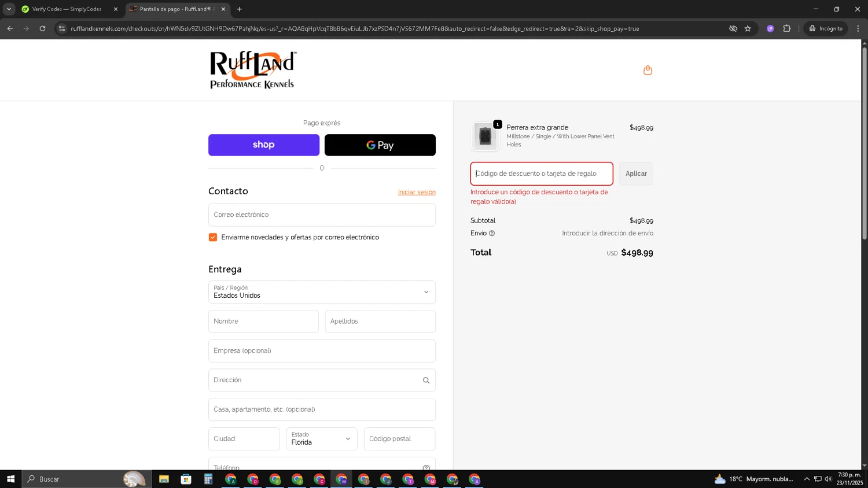Image resolution: width=868 pixels, height=488 pixels.
Task: Uncheck the email news and offers checkbox
Action: 213,237
